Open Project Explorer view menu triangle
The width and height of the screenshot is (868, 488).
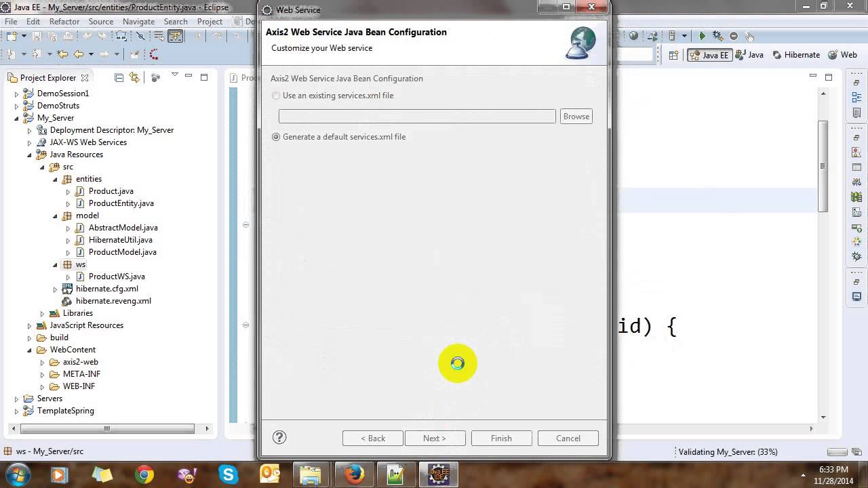pos(174,75)
